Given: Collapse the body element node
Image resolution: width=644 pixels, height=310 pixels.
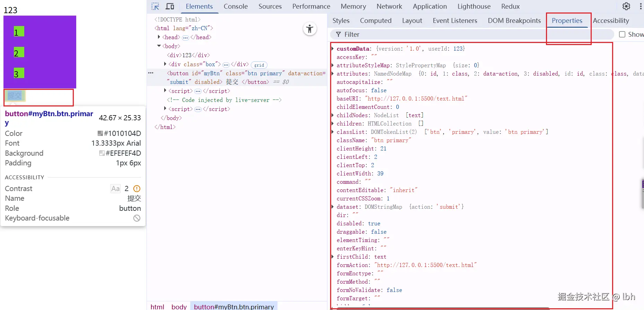Looking at the screenshot, I should (x=159, y=46).
